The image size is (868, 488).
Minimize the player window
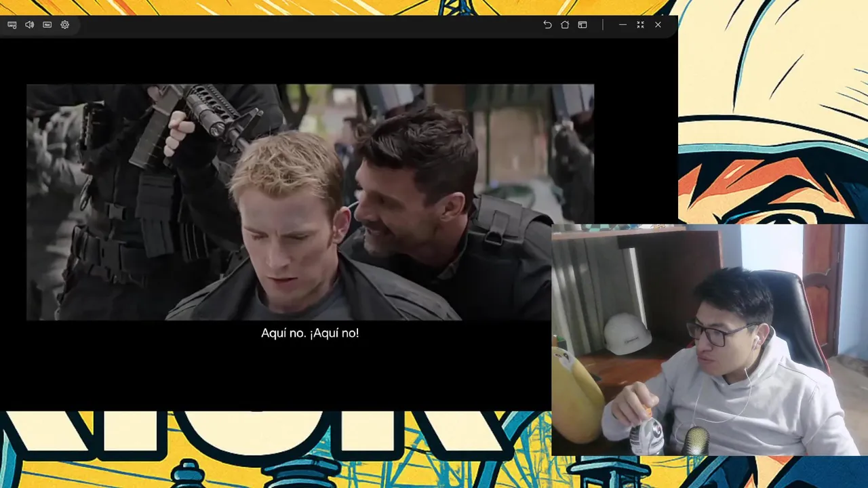pyautogui.click(x=623, y=24)
